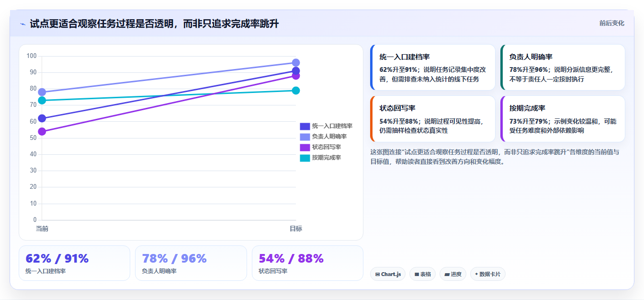Click legend label 负责人明确率
This screenshot has width=644, height=300.
point(329,137)
